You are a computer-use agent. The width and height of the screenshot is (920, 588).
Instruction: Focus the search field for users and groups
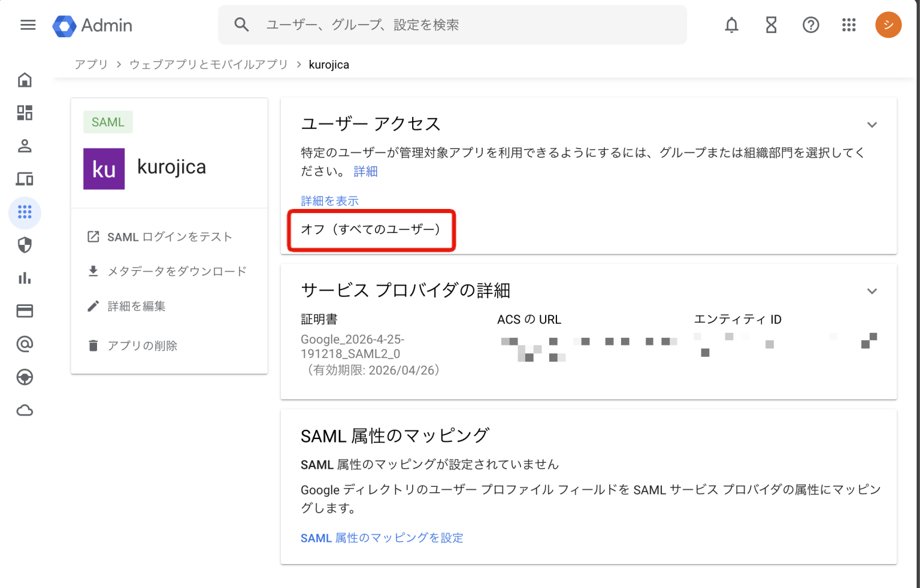(x=452, y=25)
